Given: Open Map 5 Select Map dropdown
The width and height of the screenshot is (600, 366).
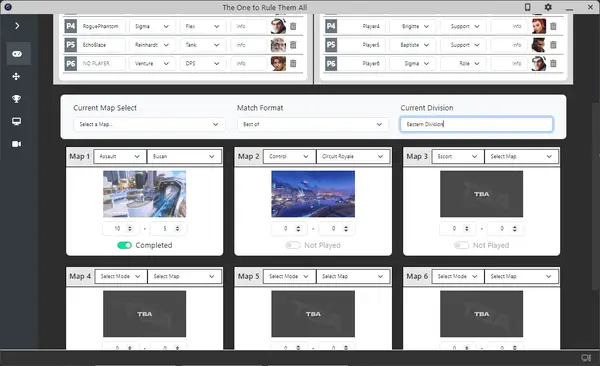Looking at the screenshot, I should point(353,276).
